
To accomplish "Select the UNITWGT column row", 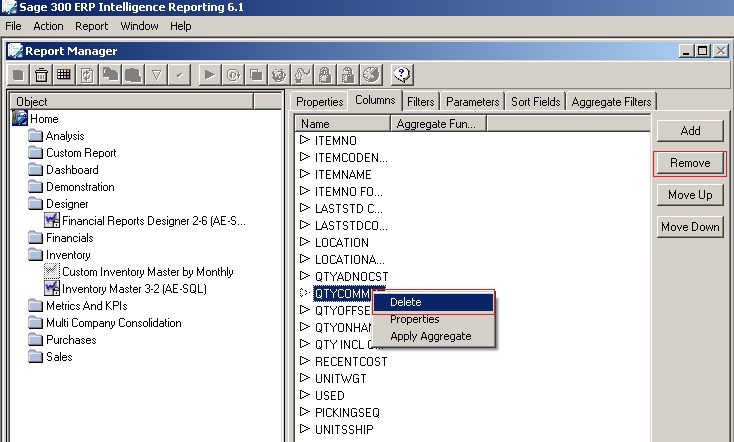I will click(341, 378).
